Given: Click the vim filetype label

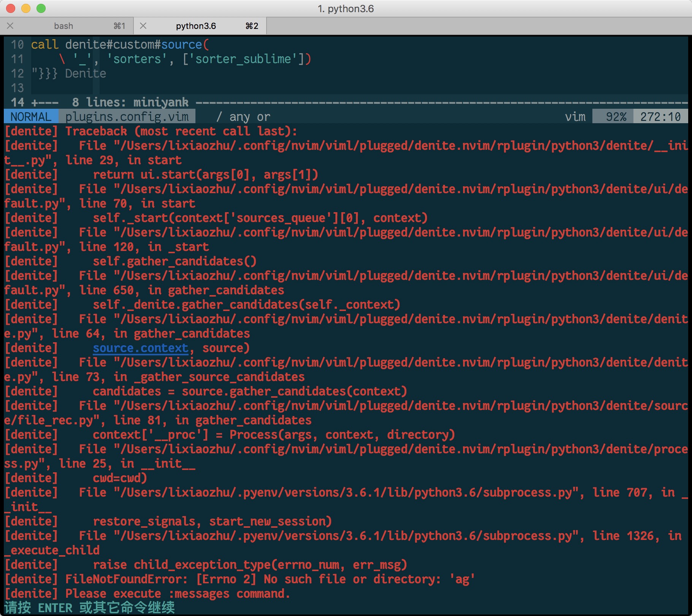Looking at the screenshot, I should point(575,117).
